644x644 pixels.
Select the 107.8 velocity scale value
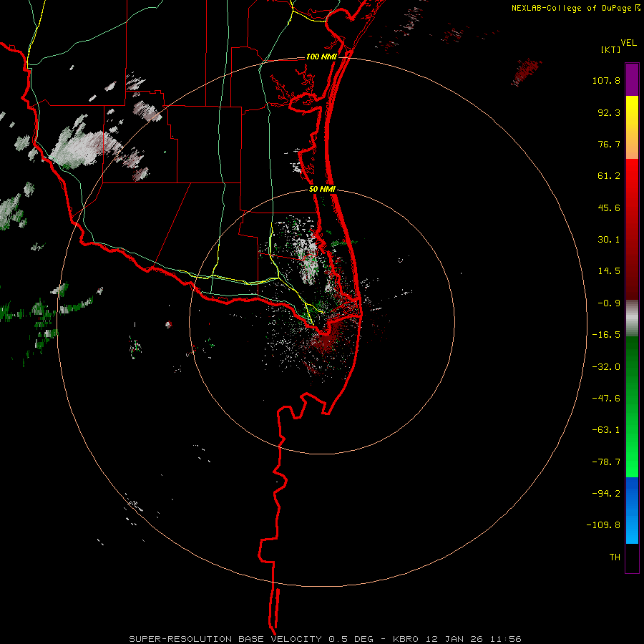tap(606, 80)
